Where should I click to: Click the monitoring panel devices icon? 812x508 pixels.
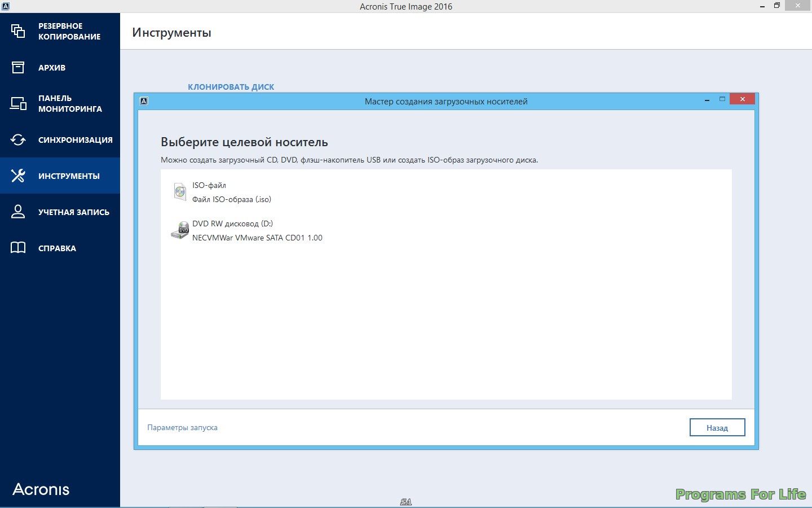[x=19, y=103]
